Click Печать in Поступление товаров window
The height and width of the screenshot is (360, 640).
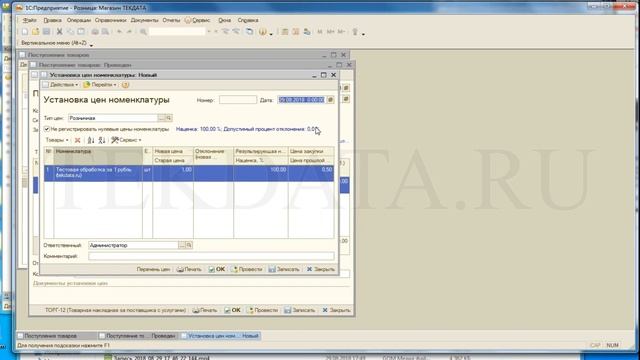point(205,310)
